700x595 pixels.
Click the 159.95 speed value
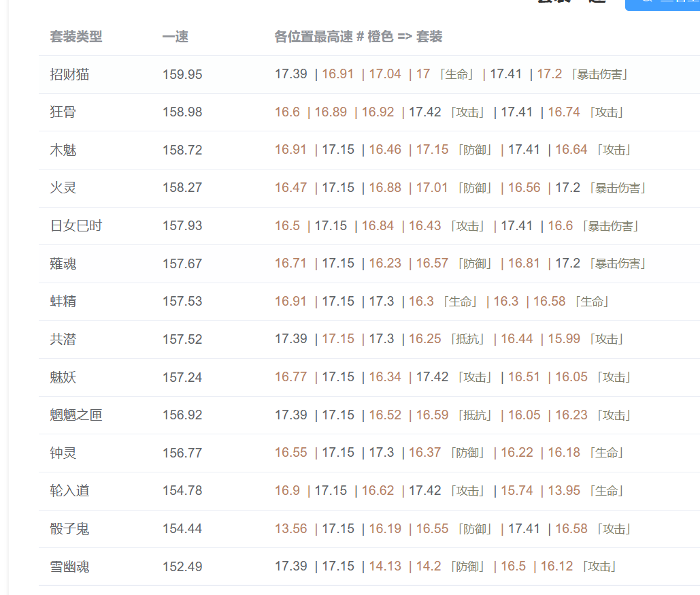click(182, 74)
